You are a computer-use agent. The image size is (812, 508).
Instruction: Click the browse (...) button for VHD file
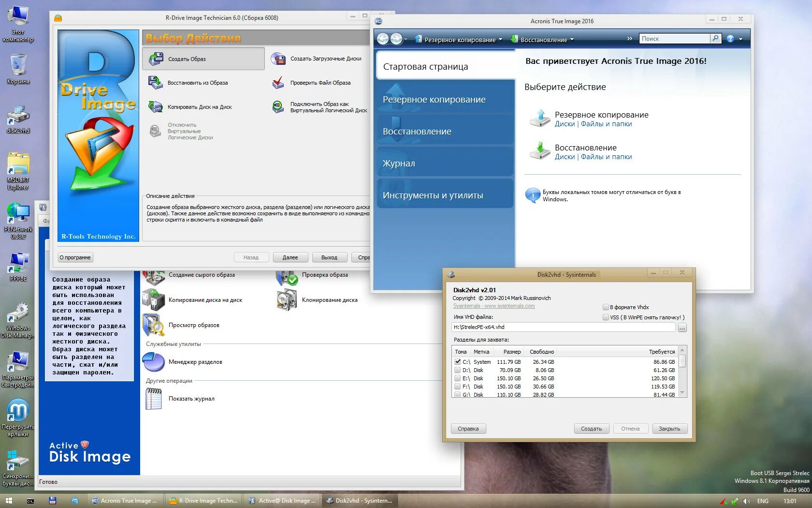pyautogui.click(x=682, y=328)
